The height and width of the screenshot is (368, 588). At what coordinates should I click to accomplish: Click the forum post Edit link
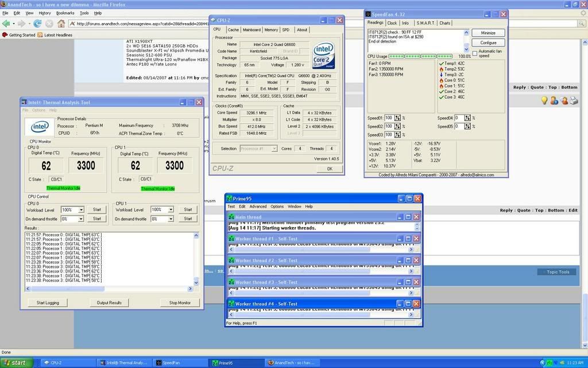573,210
